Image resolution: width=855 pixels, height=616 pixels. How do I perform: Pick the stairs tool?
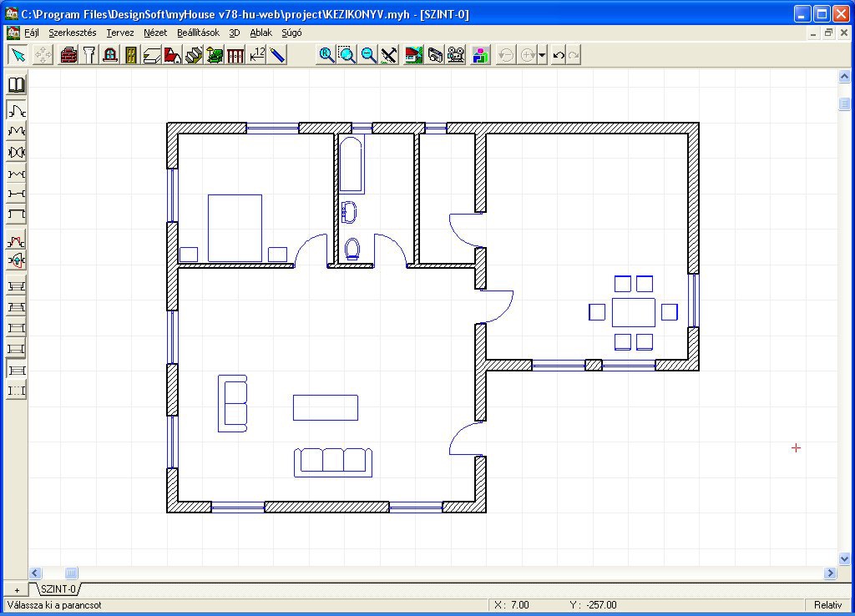(x=194, y=55)
